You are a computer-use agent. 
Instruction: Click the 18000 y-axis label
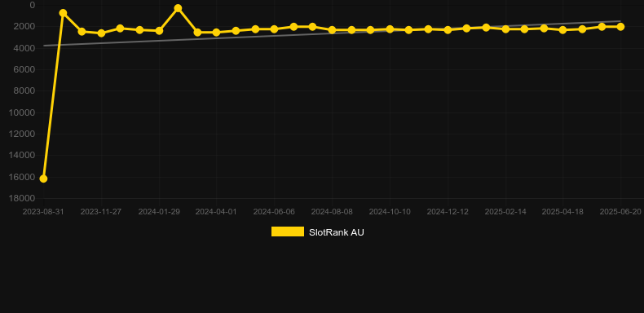point(22,198)
